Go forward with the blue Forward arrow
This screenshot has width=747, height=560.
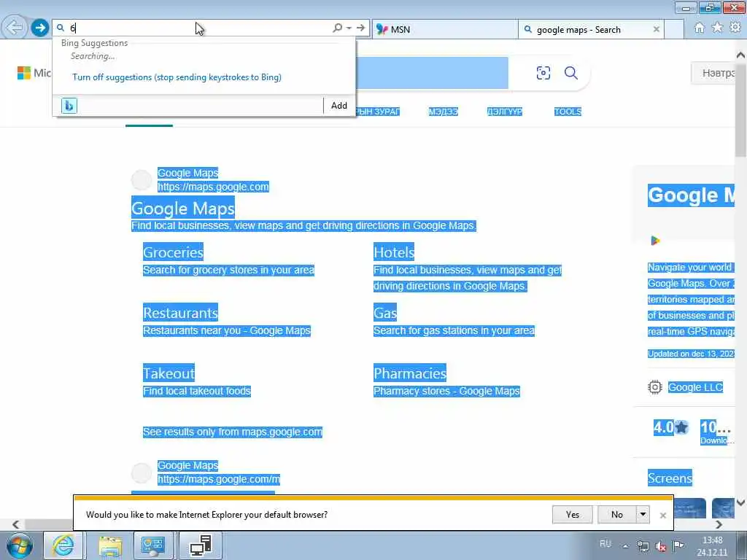click(40, 28)
